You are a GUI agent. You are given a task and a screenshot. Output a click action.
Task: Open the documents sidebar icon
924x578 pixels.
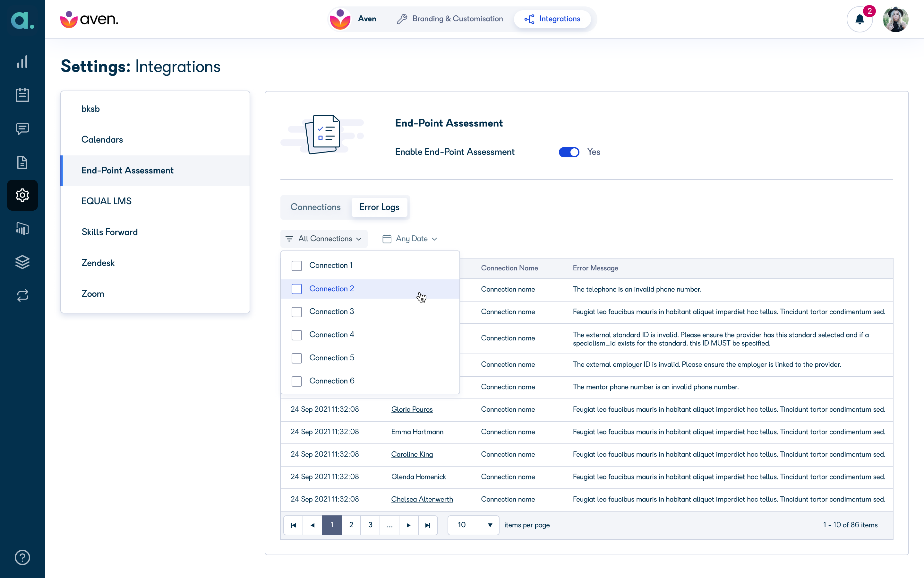(22, 162)
